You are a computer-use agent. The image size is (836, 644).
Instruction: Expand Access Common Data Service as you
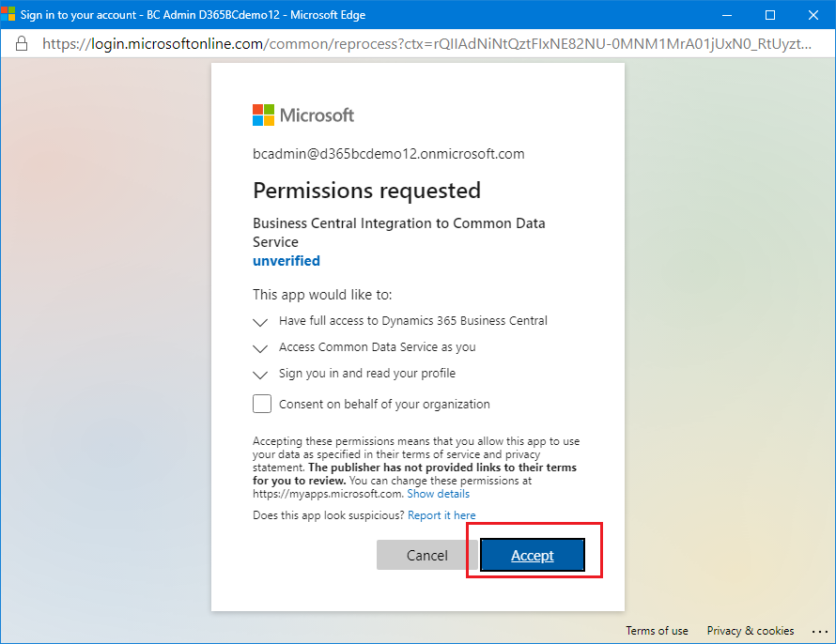pyautogui.click(x=259, y=348)
